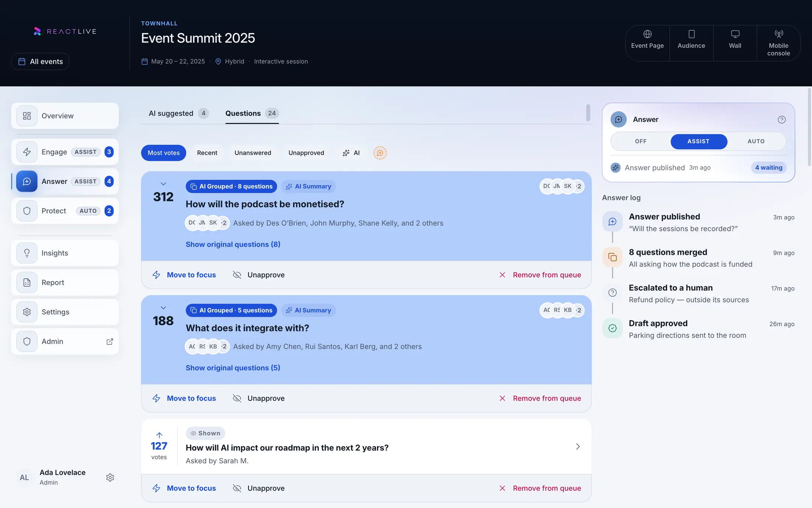Filter by Unapproved questions
The width and height of the screenshot is (812, 508).
point(306,153)
